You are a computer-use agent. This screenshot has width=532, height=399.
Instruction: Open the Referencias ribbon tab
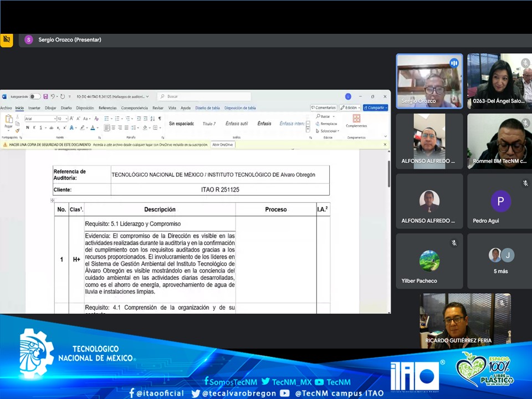108,108
